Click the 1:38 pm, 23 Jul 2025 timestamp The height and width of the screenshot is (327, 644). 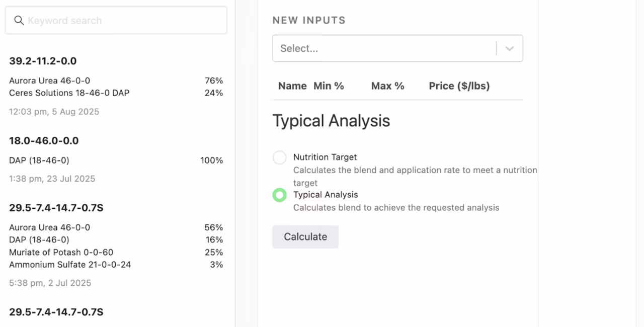click(52, 179)
